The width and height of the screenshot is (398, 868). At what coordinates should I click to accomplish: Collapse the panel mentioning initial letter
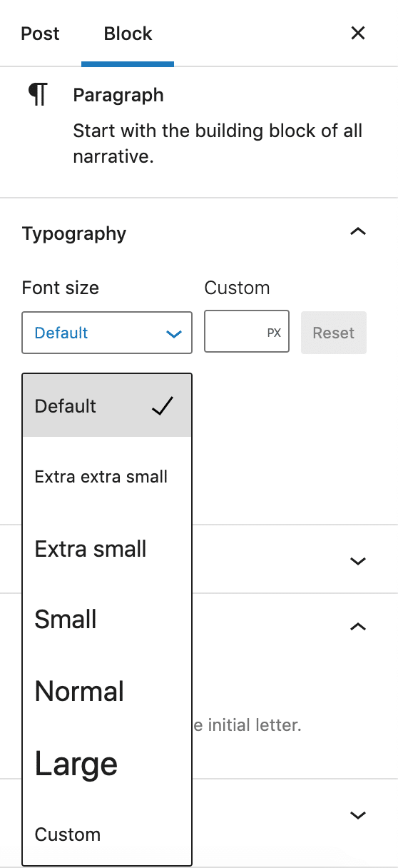coord(358,626)
